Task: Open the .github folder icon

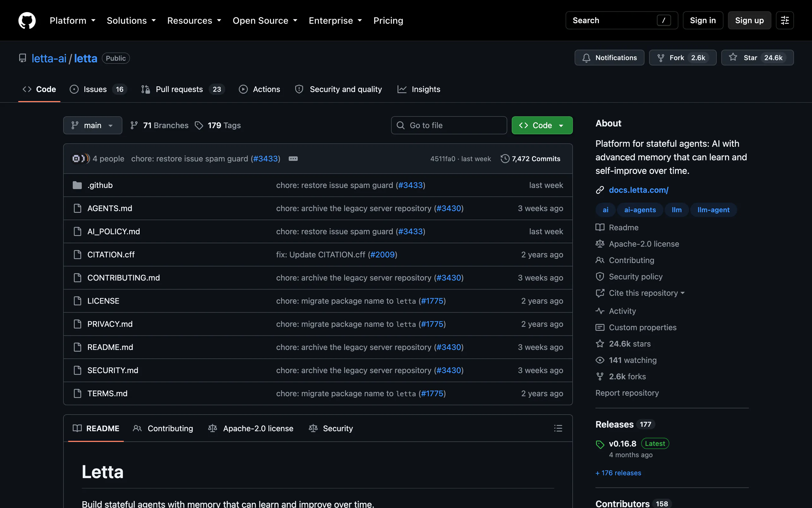Action: (x=77, y=185)
